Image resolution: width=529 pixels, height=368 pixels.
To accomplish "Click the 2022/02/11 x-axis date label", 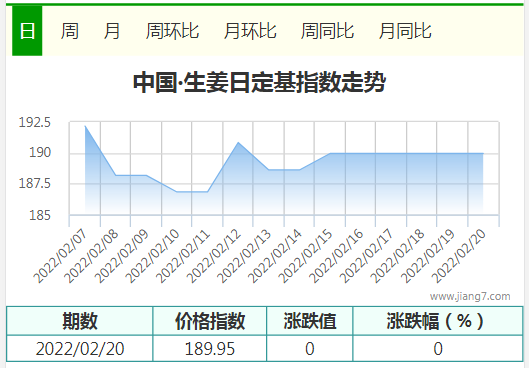I will point(183,256).
